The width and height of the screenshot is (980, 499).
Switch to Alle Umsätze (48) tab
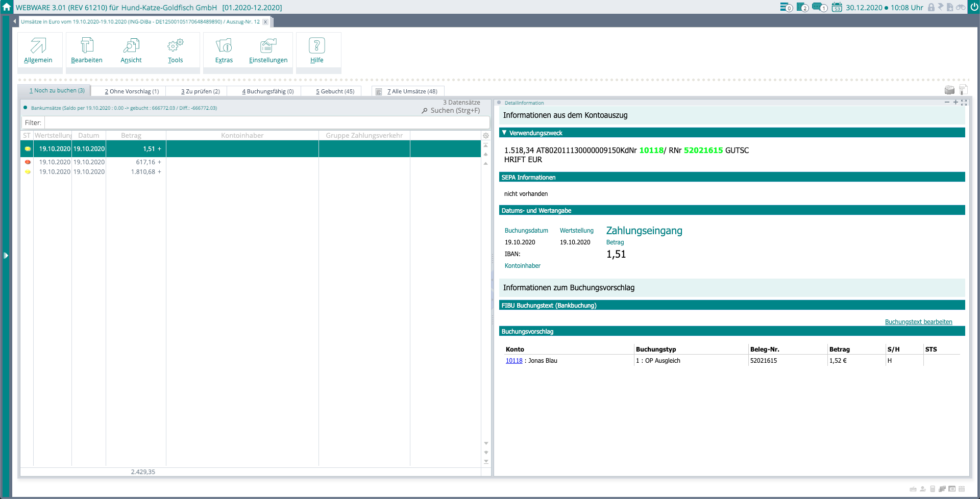pyautogui.click(x=411, y=91)
